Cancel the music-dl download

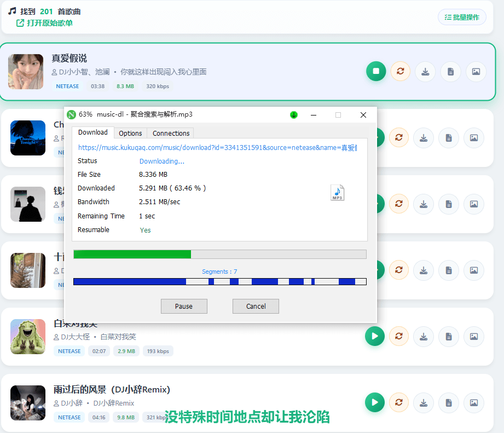(256, 306)
